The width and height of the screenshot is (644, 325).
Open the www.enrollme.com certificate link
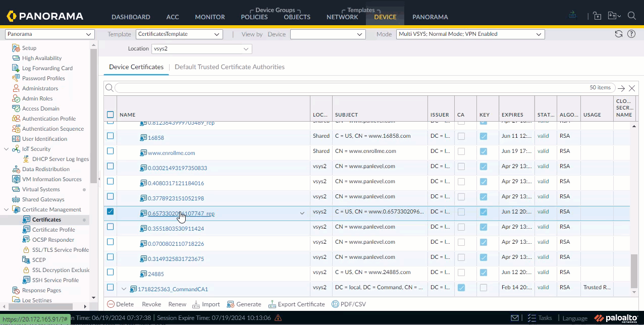click(171, 153)
